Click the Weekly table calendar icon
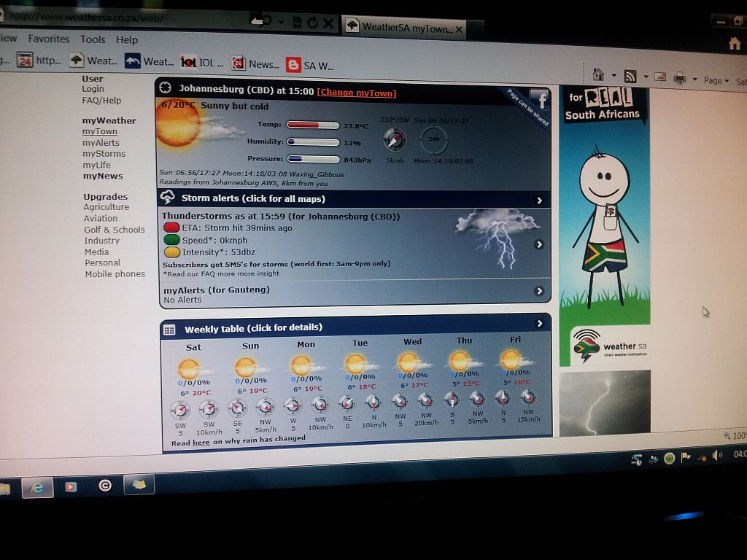The width and height of the screenshot is (747, 560). click(169, 330)
